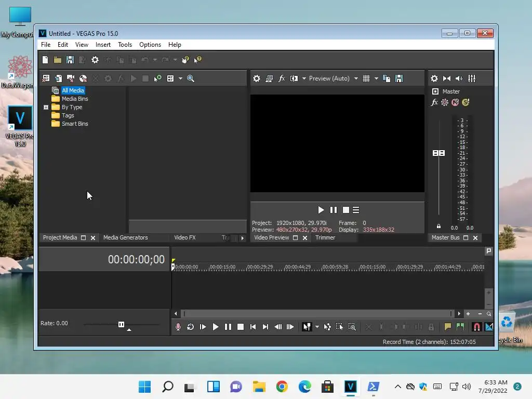Click Play From Start in transport bar
The width and height of the screenshot is (532, 399).
coord(203,327)
